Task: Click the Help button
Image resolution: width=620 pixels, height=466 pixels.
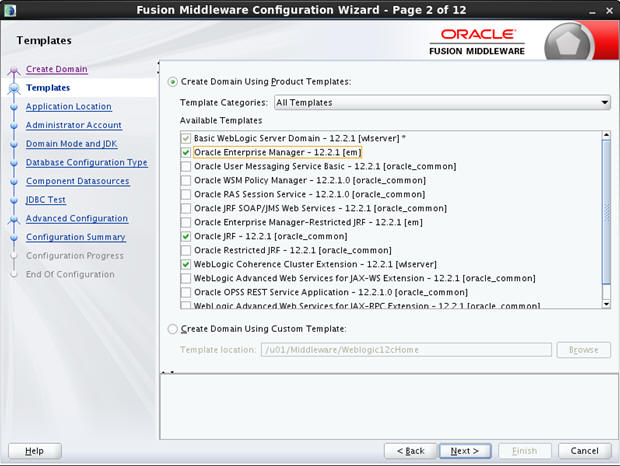Action: (x=35, y=451)
